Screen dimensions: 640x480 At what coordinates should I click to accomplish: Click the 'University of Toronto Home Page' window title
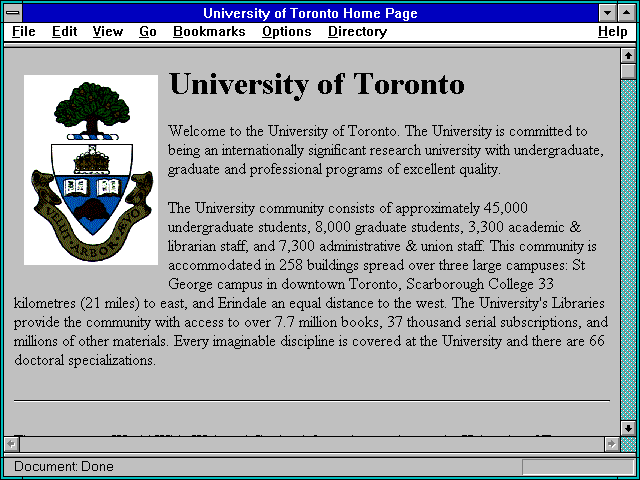[x=310, y=13]
